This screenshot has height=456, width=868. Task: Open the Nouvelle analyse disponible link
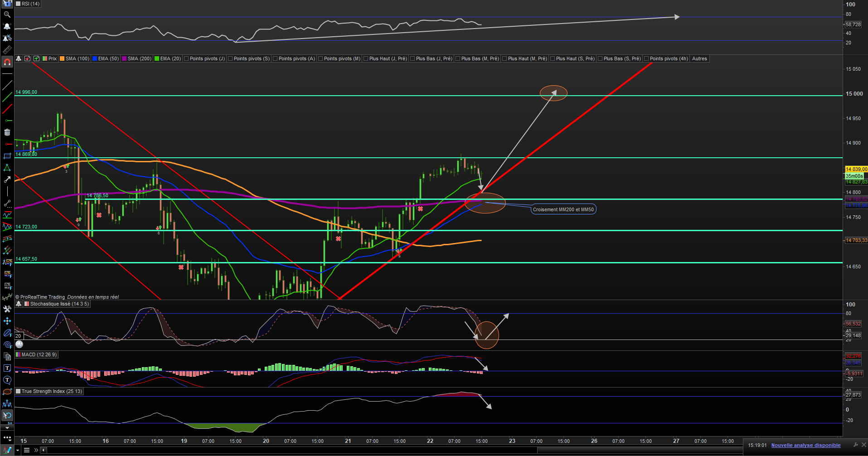[806, 445]
